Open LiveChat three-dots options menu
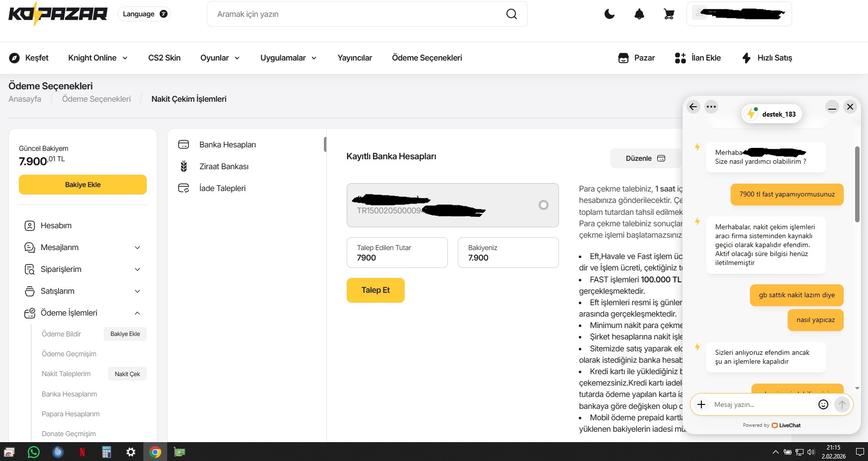Viewport: 868px width, 461px height. tap(711, 107)
